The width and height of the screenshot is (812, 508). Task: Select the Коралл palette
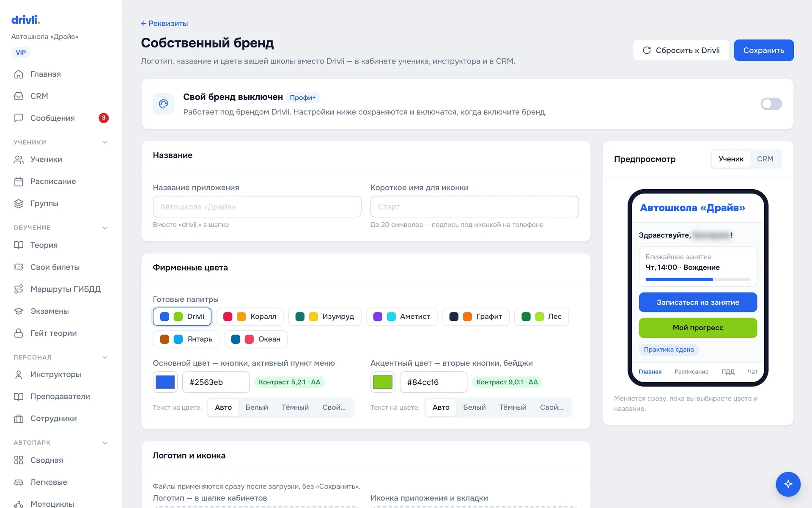[x=250, y=317]
